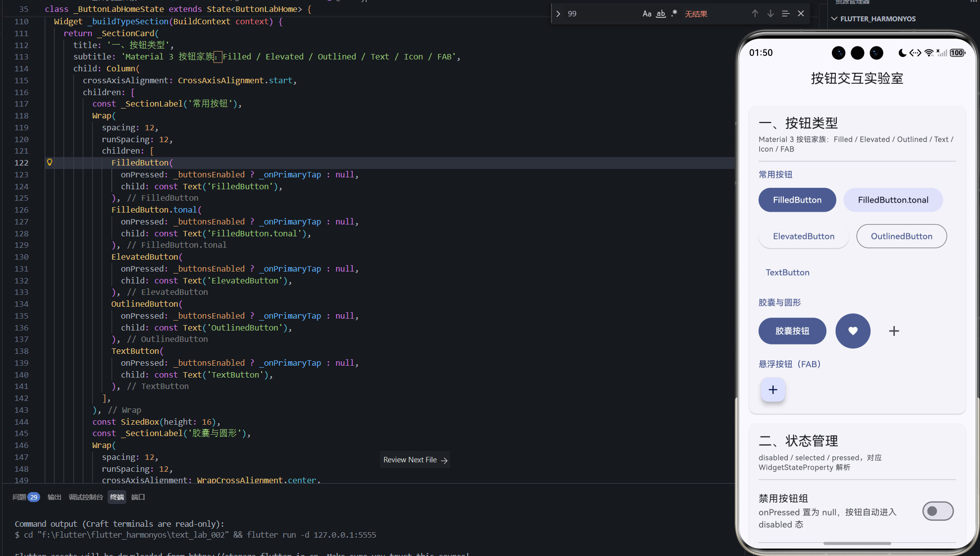
Task: Expand replace toggle chevron in find widget
Action: pos(558,14)
